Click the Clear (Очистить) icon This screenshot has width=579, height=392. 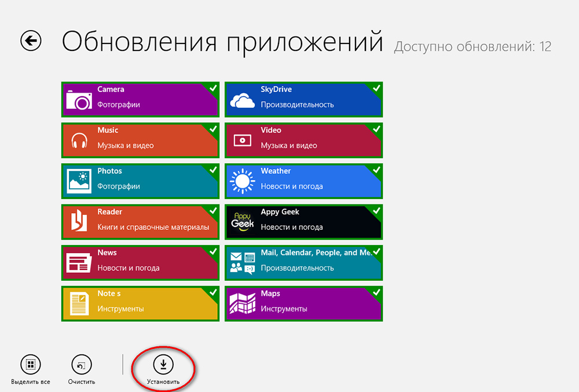81,365
